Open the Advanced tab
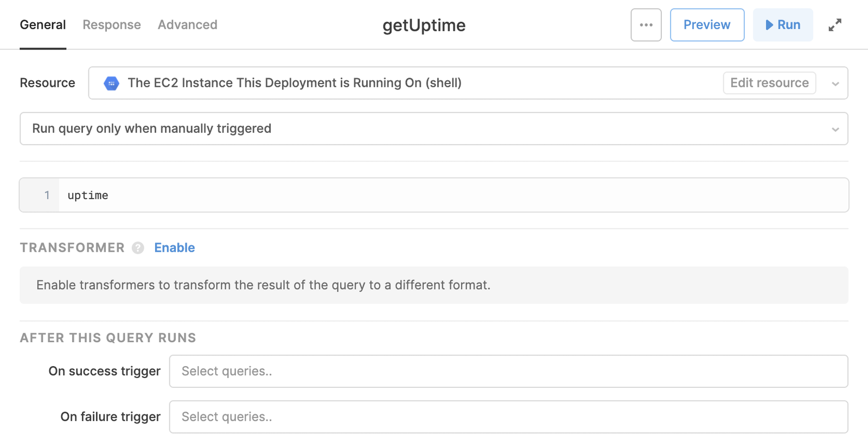This screenshot has width=868, height=448. [188, 25]
